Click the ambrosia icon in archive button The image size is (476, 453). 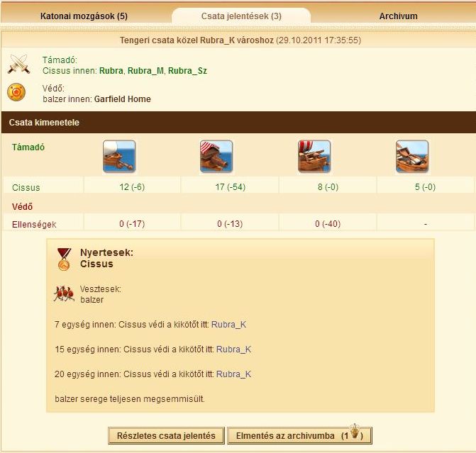(355, 435)
